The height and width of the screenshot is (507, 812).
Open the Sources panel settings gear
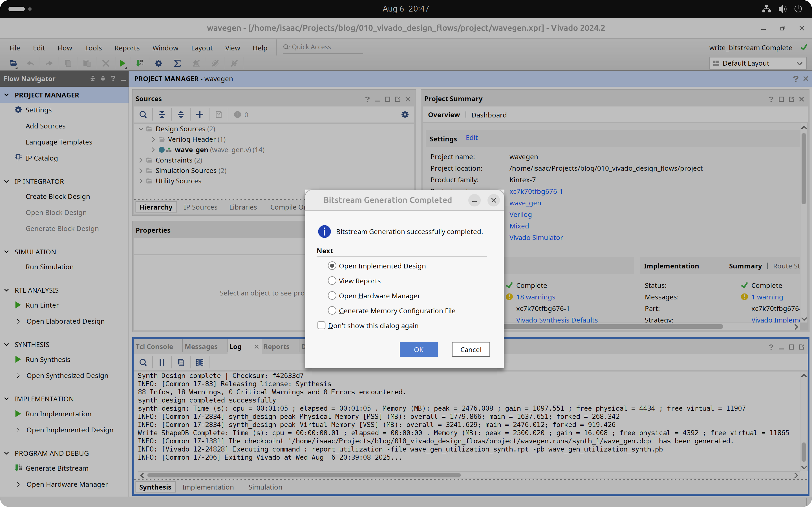click(405, 115)
